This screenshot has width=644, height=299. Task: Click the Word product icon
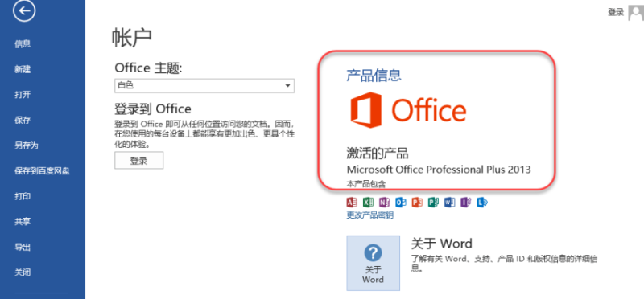pos(449,203)
